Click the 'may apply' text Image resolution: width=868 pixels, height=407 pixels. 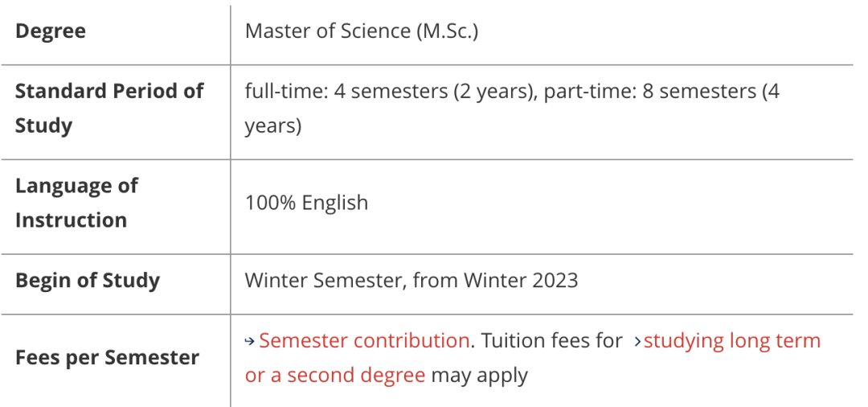(479, 375)
